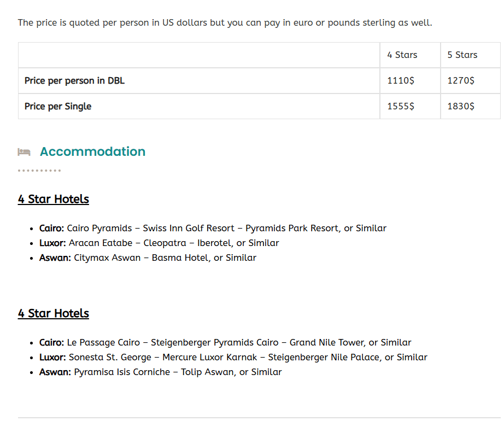Select the 1270$ price cell

tap(461, 80)
